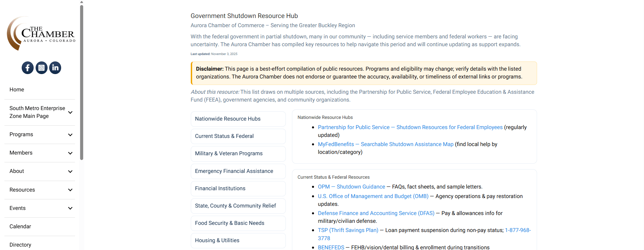Expand the Resources chevron

pos(70,190)
